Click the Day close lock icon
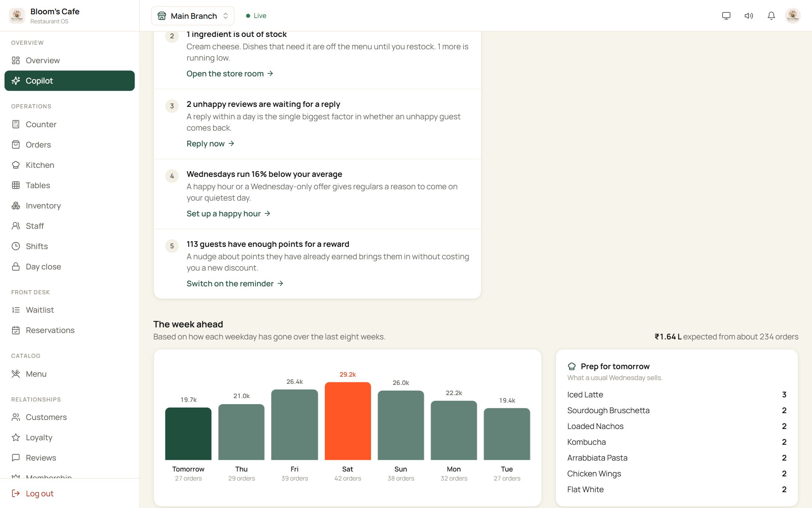Viewport: 812px width, 508px height. coord(16,267)
